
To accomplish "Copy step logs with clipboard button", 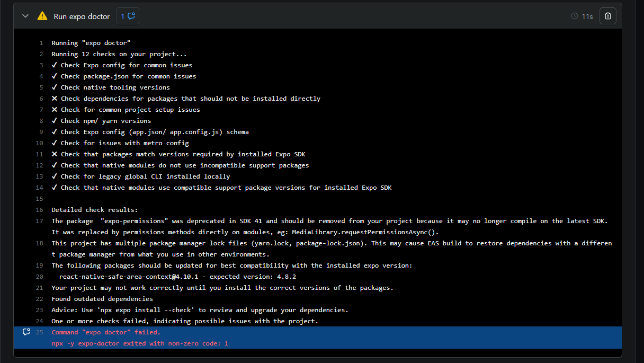I will 608,16.
